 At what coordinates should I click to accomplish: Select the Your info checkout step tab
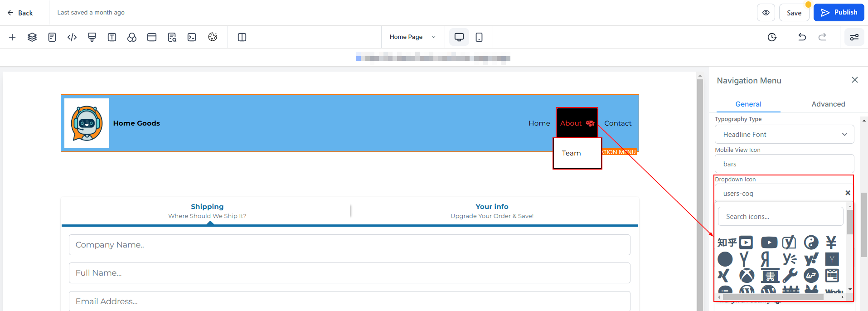point(492,211)
